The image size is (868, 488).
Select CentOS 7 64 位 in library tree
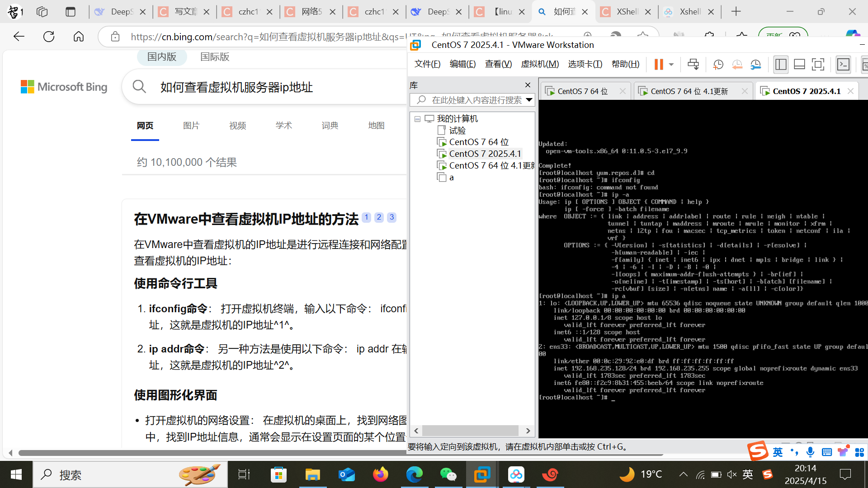tap(479, 142)
